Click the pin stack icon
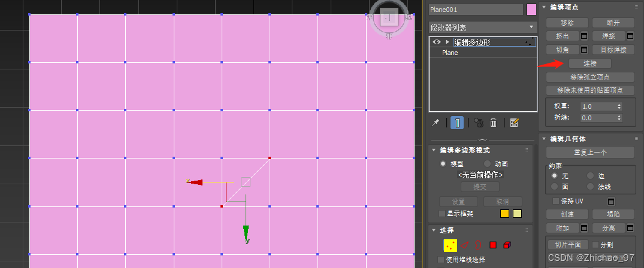Screen dimensions: 644x268 pyautogui.click(x=436, y=122)
